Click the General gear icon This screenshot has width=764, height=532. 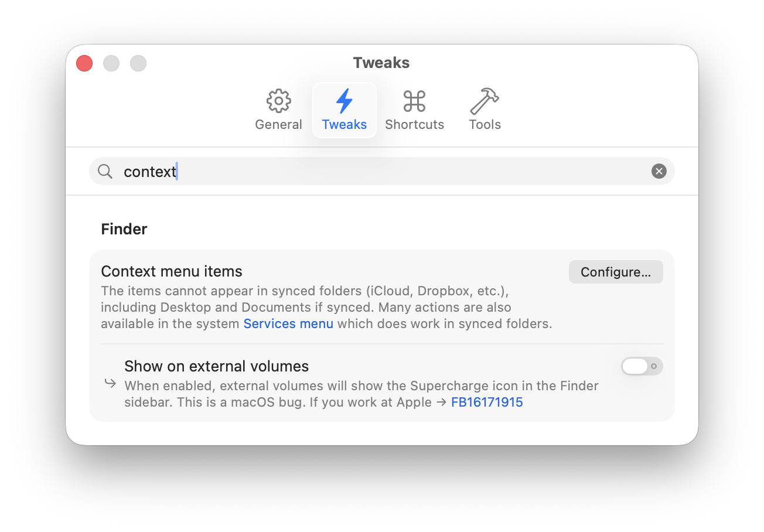click(278, 101)
